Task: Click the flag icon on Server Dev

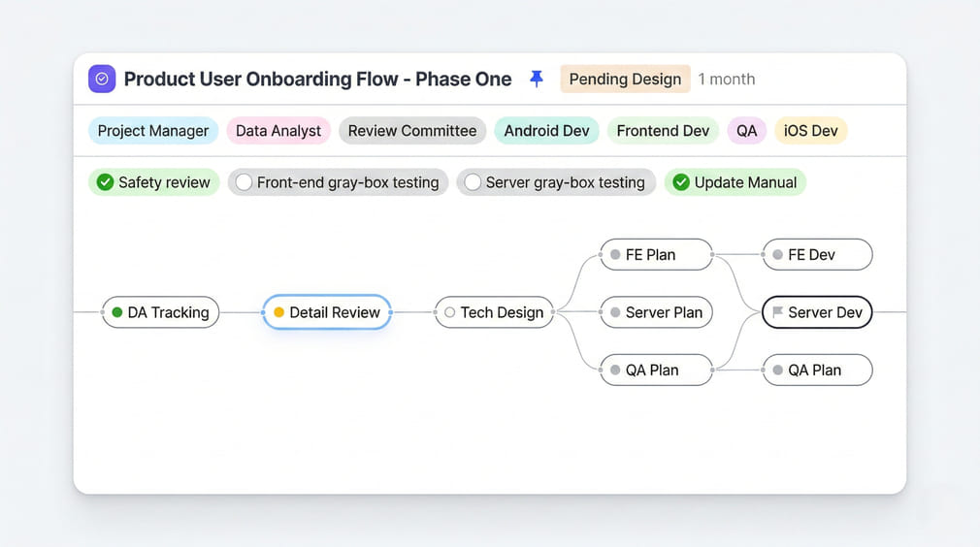Action: tap(777, 312)
